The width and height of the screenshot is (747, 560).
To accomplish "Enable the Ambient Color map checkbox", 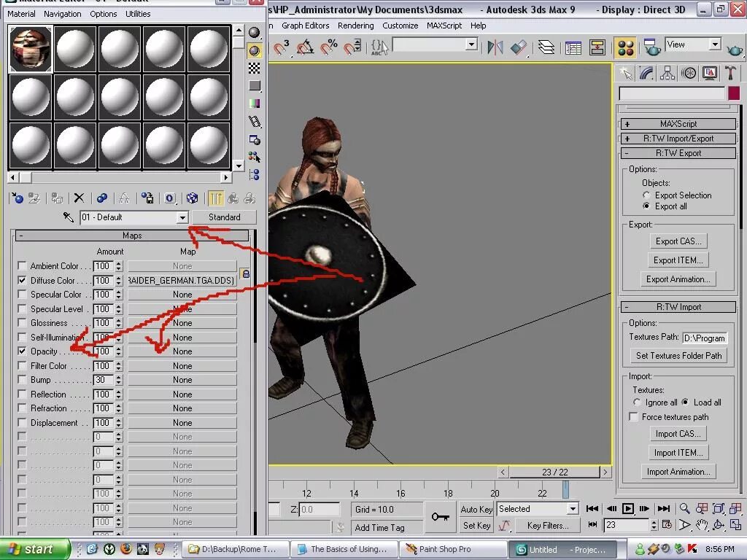I will pyautogui.click(x=22, y=265).
